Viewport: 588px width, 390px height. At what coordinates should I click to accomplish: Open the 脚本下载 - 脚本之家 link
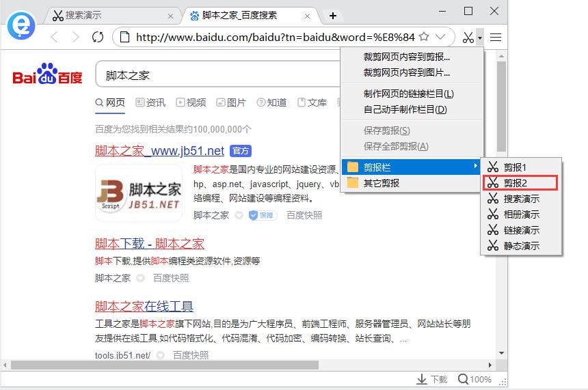coord(150,244)
